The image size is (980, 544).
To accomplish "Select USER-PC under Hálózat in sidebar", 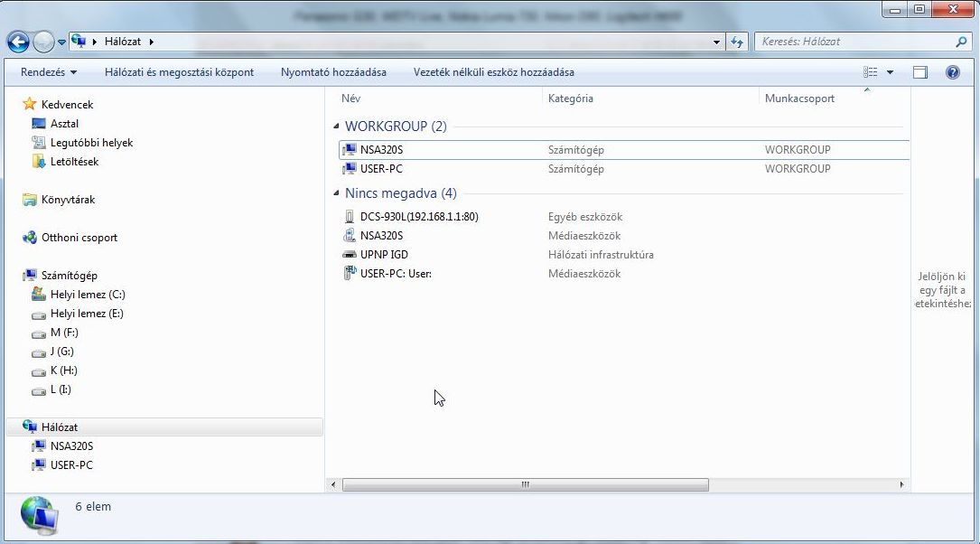I will (71, 465).
